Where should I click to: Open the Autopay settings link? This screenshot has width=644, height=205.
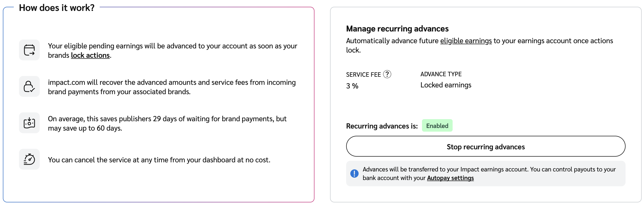pyautogui.click(x=450, y=178)
